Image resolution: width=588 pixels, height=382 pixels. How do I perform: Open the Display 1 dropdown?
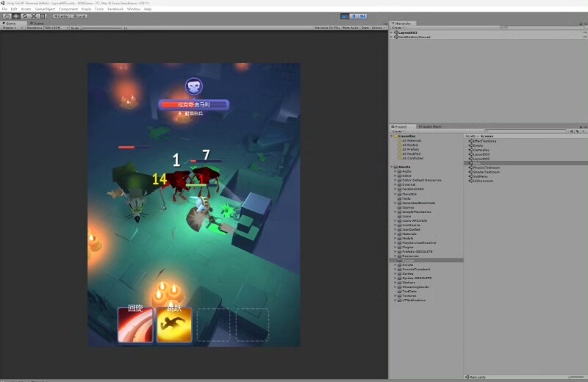pyautogui.click(x=12, y=28)
